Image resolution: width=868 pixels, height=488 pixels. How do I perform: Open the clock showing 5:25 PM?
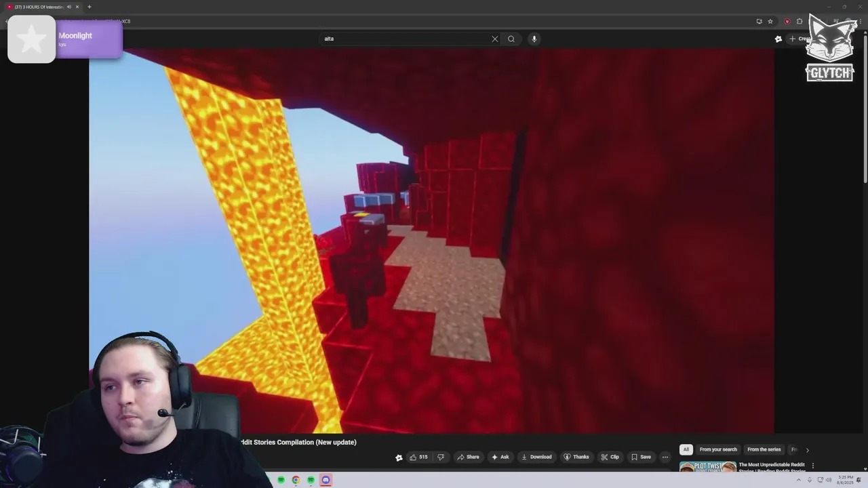pyautogui.click(x=846, y=480)
